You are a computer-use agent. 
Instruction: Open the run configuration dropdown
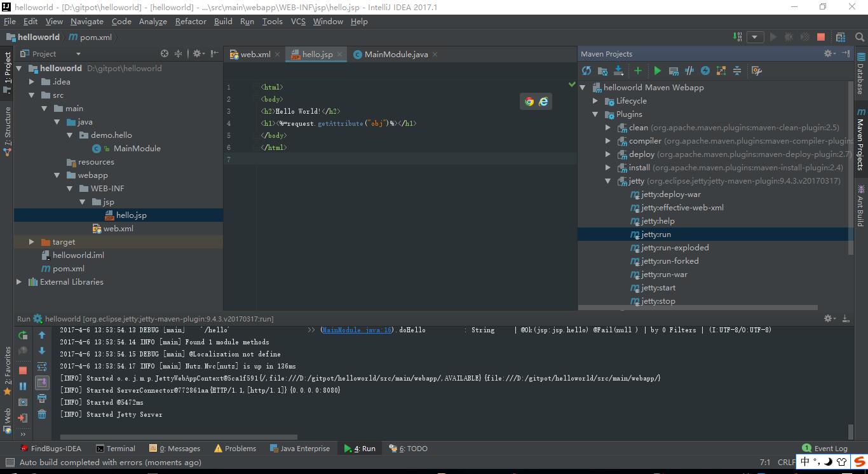(x=755, y=37)
